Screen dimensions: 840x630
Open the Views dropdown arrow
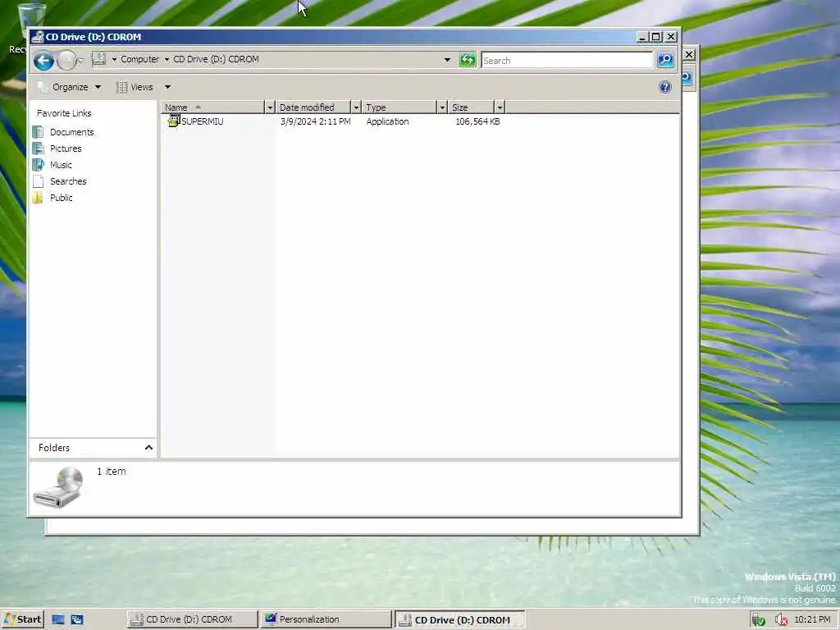coord(167,87)
